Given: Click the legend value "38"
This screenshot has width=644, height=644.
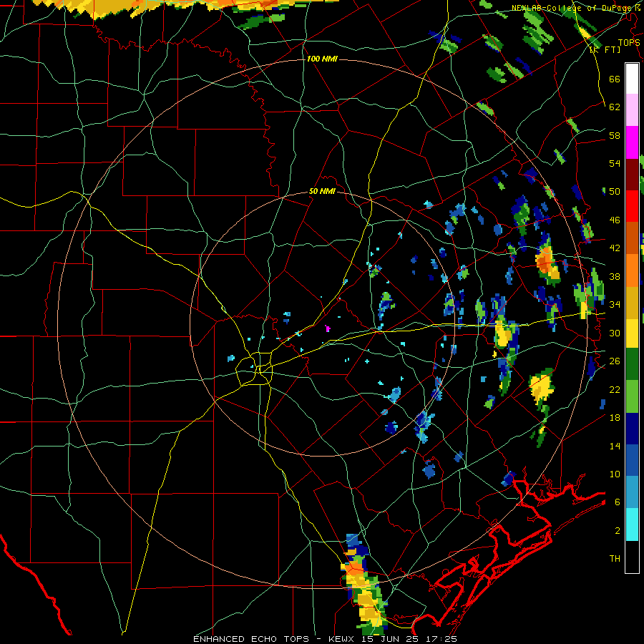Looking at the screenshot, I should (615, 276).
